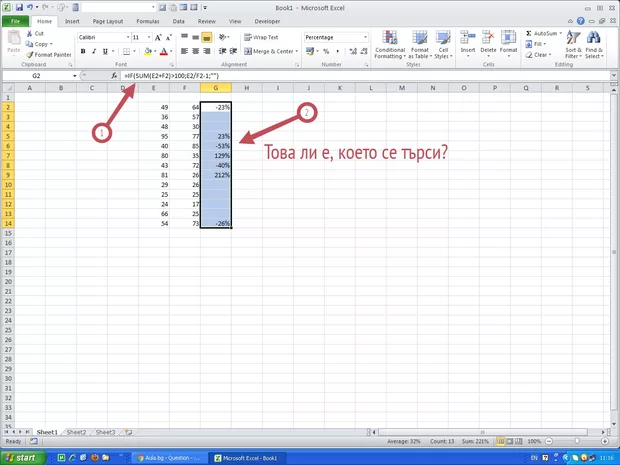
Task: Toggle Italic formatting
Action: (x=94, y=51)
